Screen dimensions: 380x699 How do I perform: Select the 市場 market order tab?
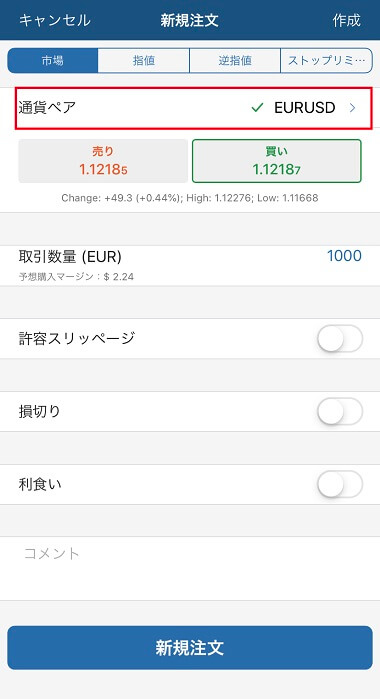tap(53, 61)
